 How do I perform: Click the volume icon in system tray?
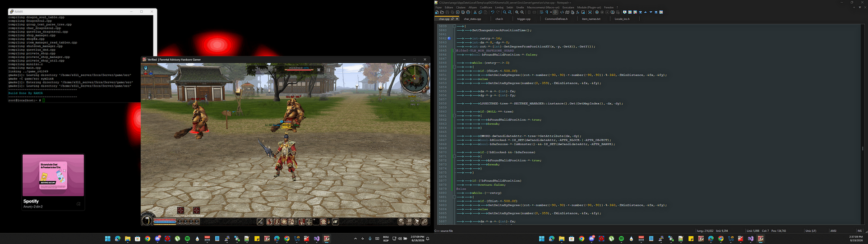[400, 239]
